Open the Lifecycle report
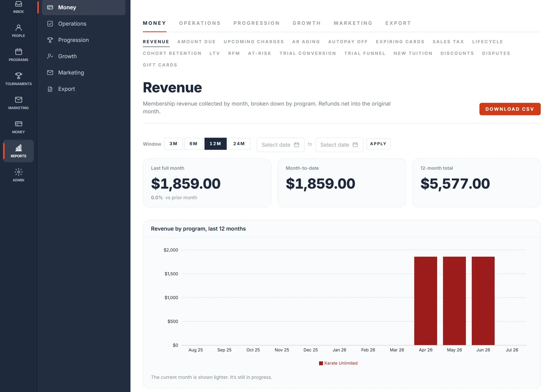The width and height of the screenshot is (559, 392). [x=487, y=42]
